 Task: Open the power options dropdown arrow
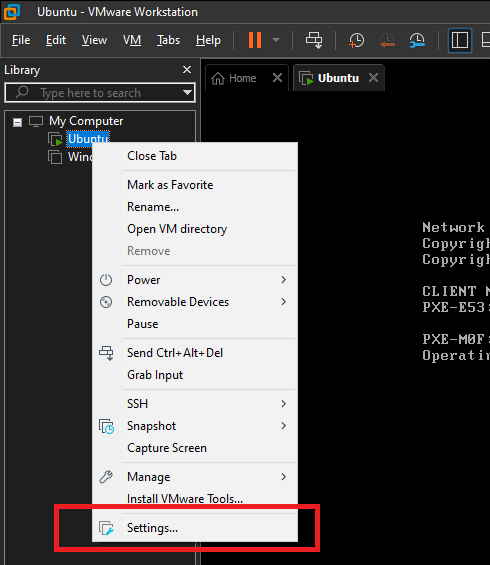click(276, 40)
